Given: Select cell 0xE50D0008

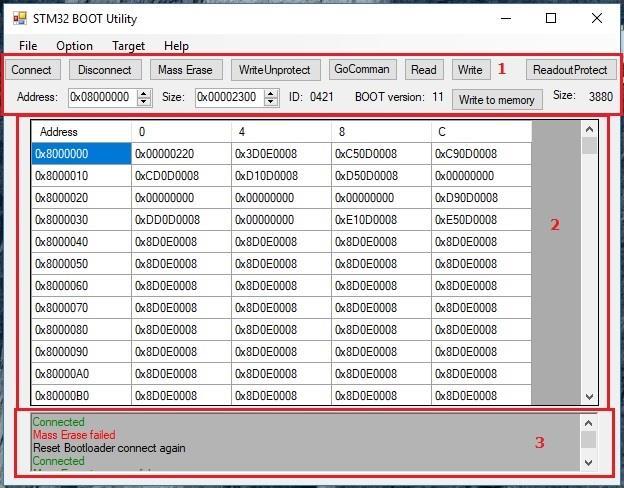Looking at the screenshot, I should (x=482, y=220).
